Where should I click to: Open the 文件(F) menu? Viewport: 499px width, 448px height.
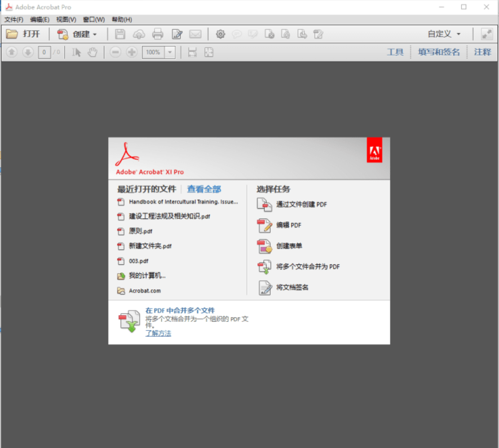click(x=14, y=20)
